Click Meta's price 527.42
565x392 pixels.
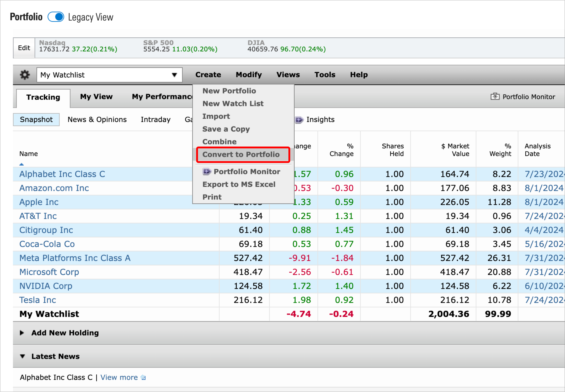pos(248,258)
